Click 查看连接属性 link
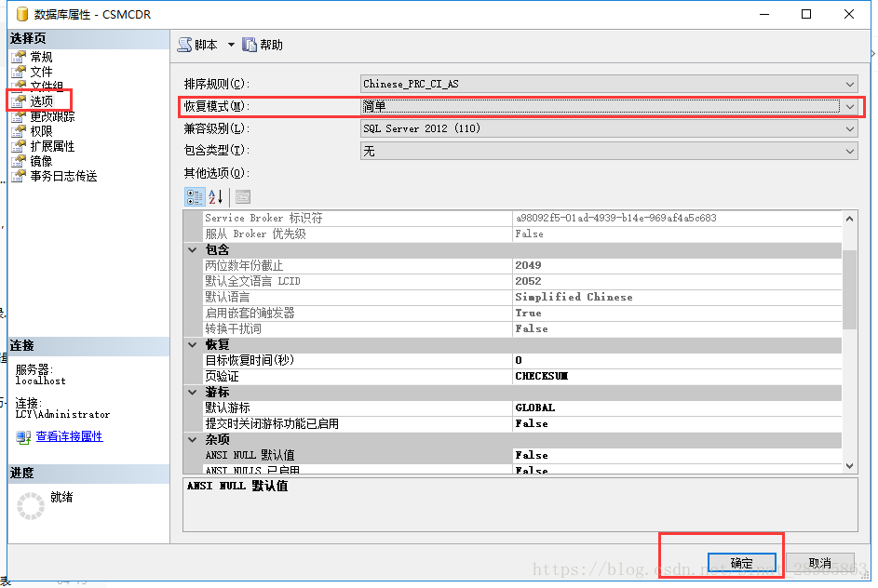This screenshot has width=878, height=588. pos(70,436)
